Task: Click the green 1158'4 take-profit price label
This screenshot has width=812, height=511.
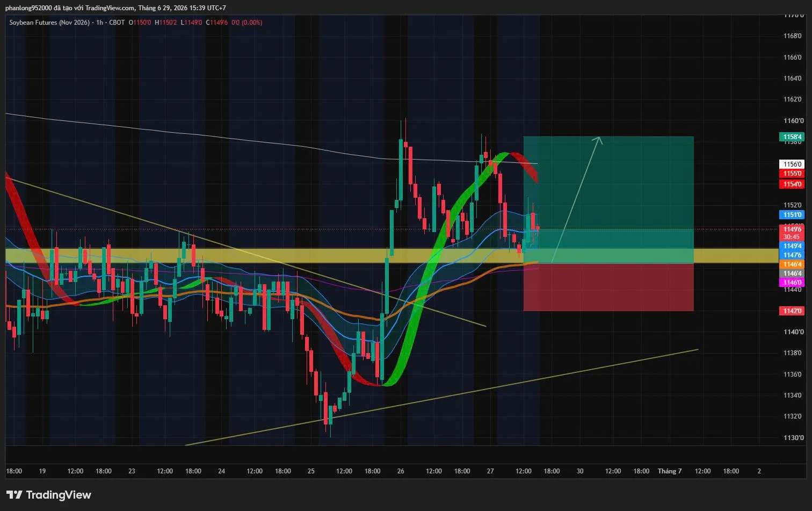Action: click(792, 137)
